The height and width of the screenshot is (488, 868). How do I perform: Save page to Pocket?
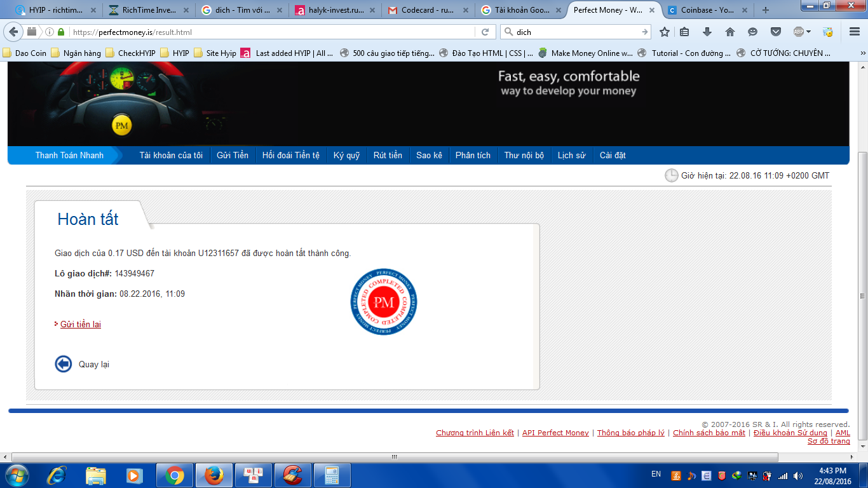[776, 32]
